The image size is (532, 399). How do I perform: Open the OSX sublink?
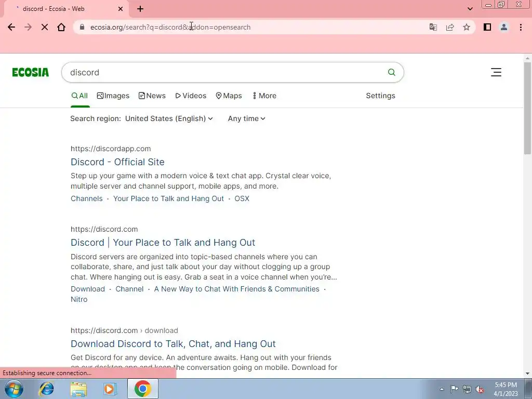point(242,198)
